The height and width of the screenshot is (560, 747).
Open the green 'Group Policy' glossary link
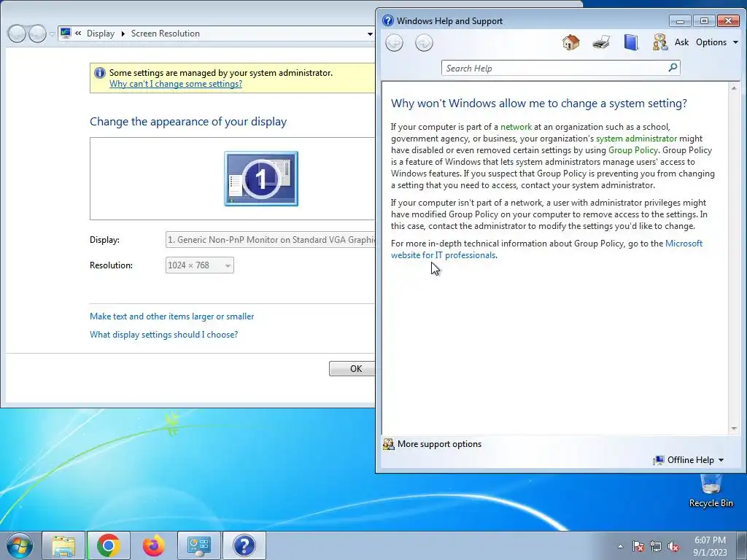coord(632,150)
